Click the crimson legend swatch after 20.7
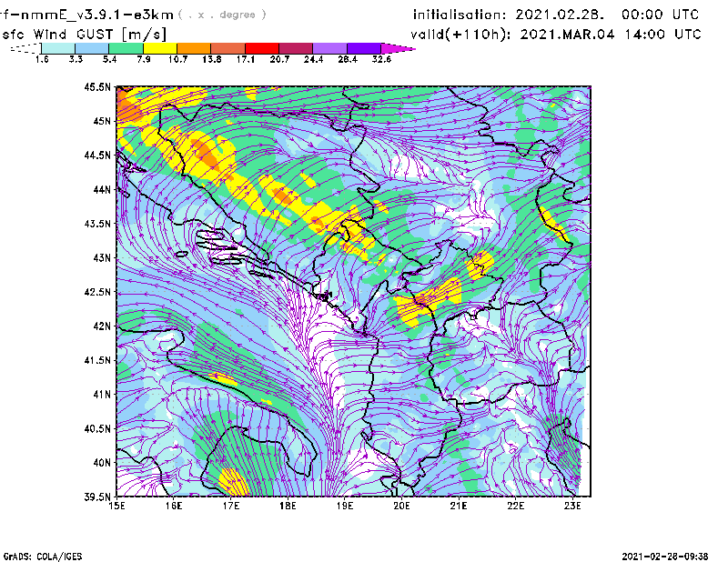This screenshot has height=562, width=728. [x=296, y=48]
